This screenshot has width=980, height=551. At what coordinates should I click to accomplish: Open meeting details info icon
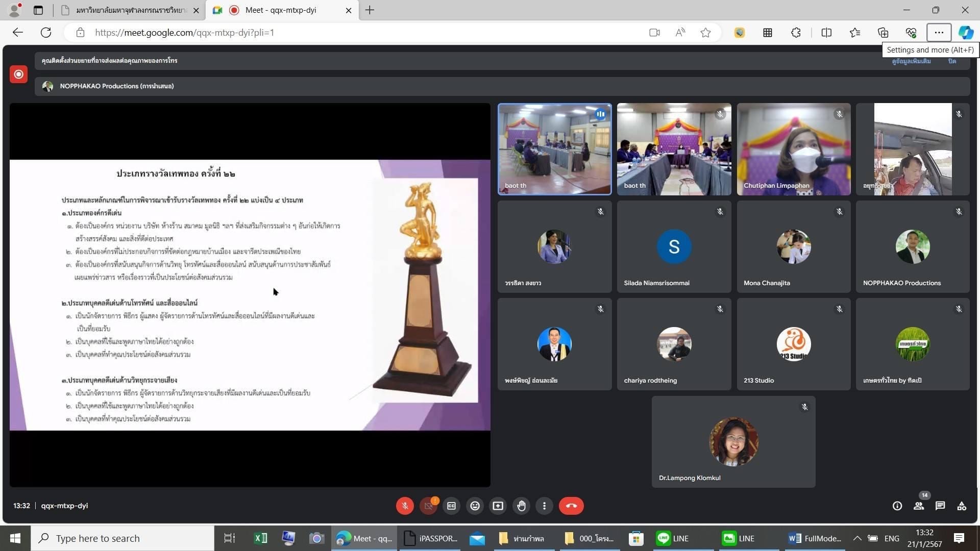(x=897, y=506)
